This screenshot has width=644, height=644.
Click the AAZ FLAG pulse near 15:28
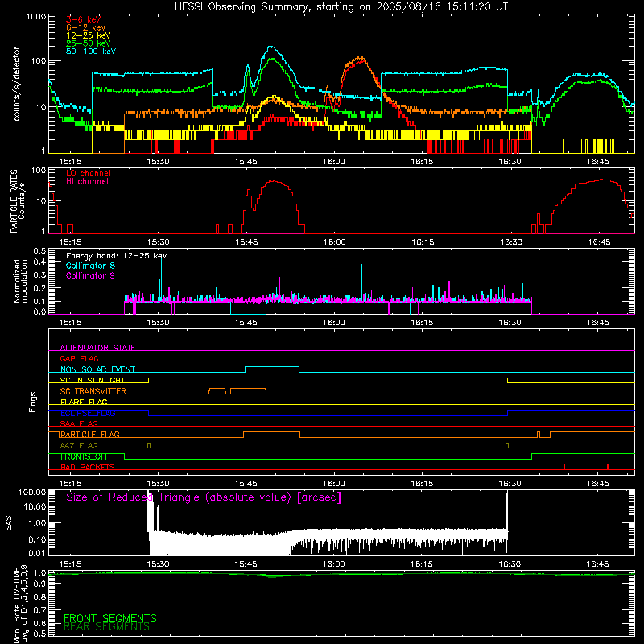click(x=149, y=446)
